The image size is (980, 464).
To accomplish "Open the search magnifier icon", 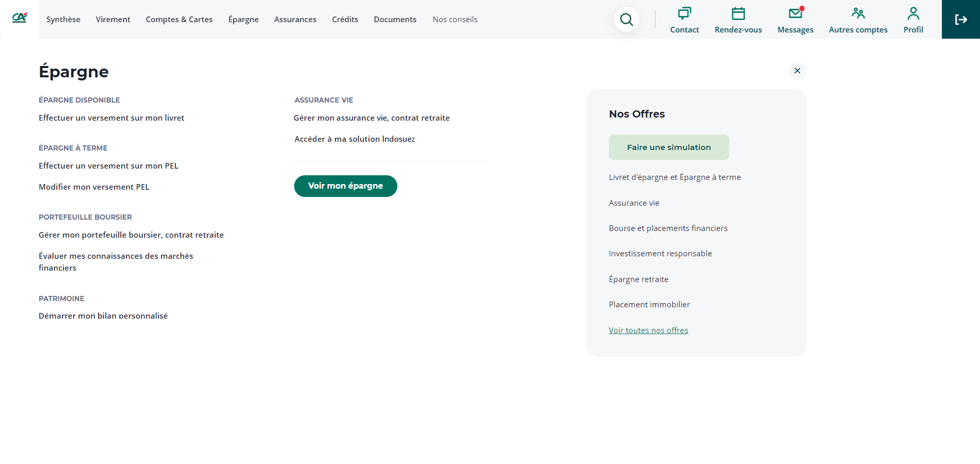I will coord(626,20).
